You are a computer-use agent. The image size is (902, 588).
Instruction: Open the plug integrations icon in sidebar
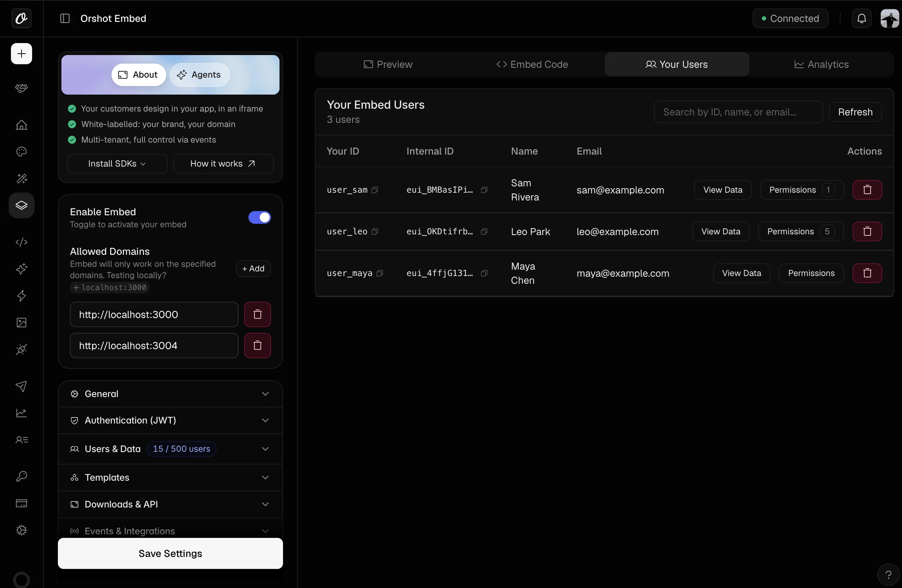coord(22,349)
